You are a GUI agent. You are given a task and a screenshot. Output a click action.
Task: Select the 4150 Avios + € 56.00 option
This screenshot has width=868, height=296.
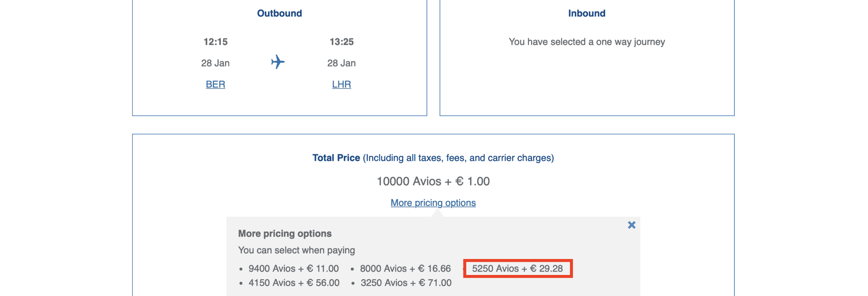[294, 283]
